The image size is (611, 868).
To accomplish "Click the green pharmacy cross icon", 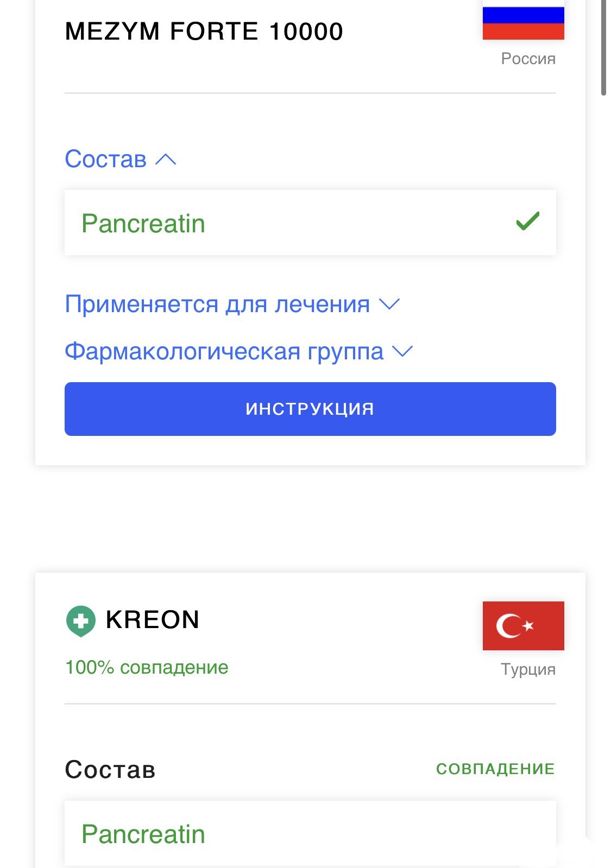I will [80, 620].
